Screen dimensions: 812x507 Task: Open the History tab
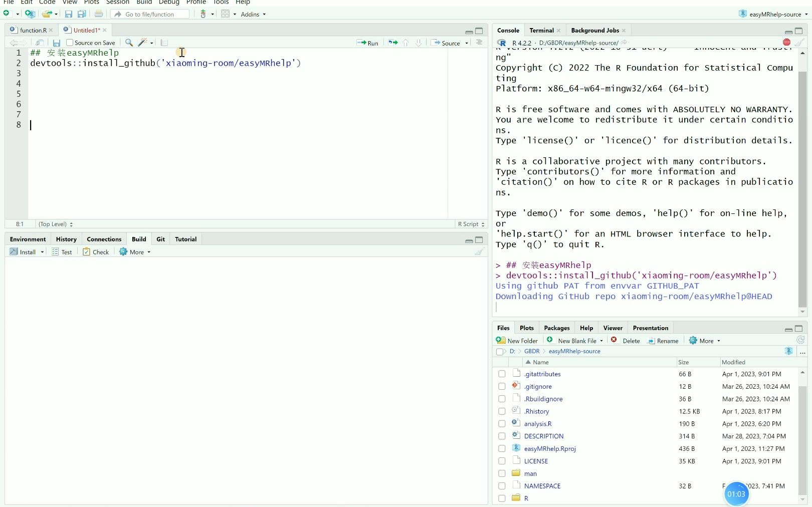coord(66,239)
